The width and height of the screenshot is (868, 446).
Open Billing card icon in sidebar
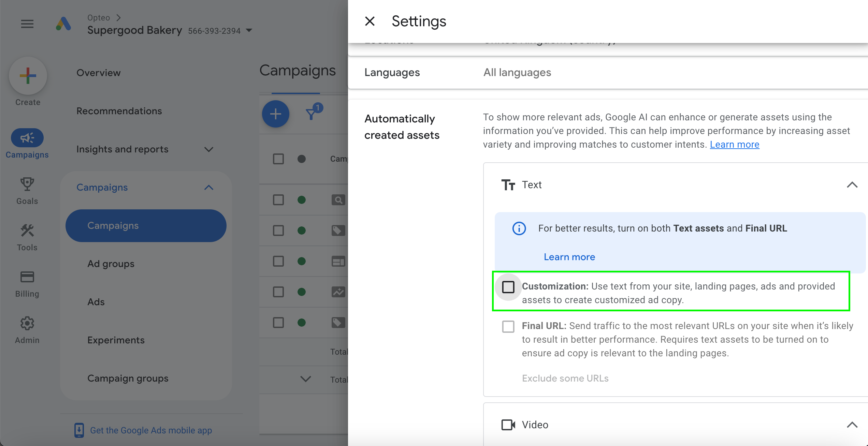[x=27, y=277]
